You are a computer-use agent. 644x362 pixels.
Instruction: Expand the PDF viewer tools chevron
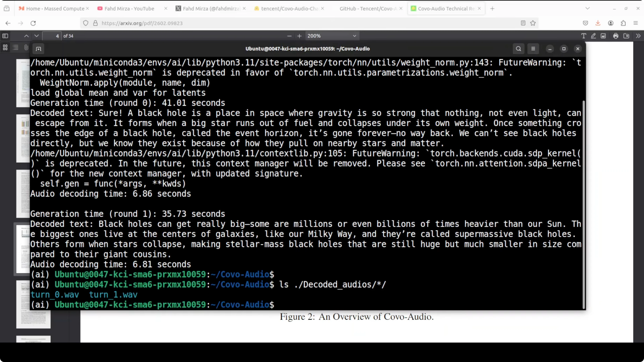[638, 36]
